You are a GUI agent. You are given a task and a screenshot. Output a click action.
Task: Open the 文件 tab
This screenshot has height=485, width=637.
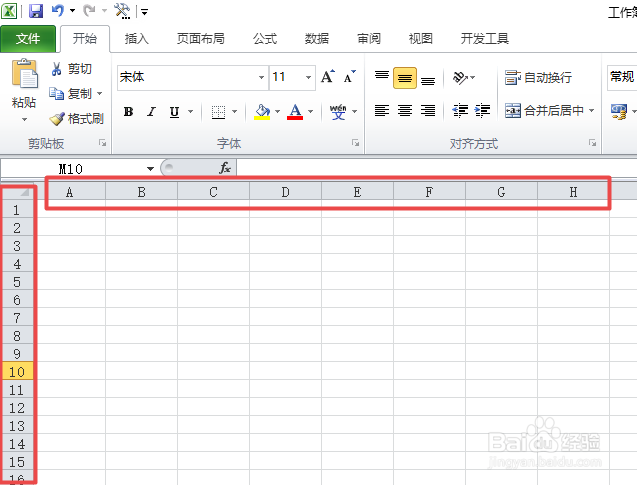click(x=28, y=39)
